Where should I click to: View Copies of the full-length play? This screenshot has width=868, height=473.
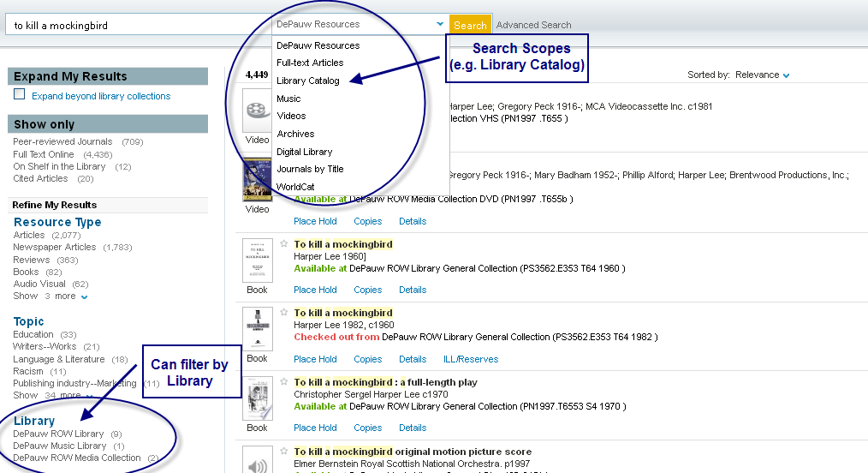pyautogui.click(x=367, y=428)
